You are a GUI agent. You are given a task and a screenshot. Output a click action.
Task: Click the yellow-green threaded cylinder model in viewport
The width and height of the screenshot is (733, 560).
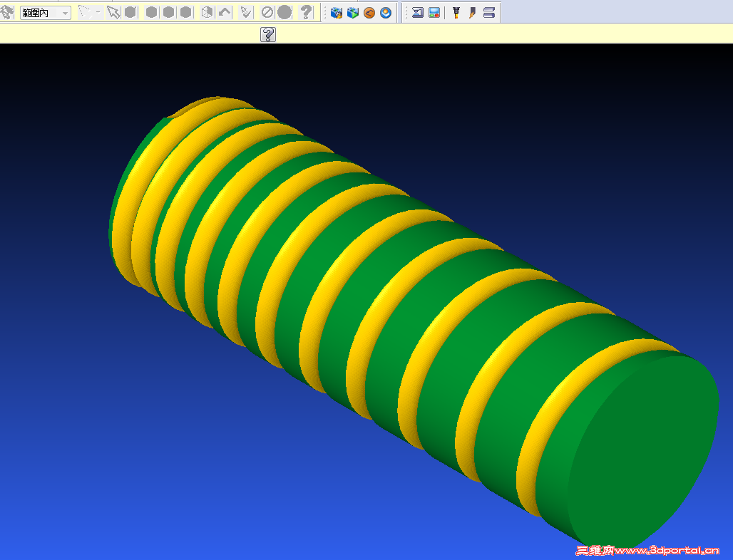point(414,322)
